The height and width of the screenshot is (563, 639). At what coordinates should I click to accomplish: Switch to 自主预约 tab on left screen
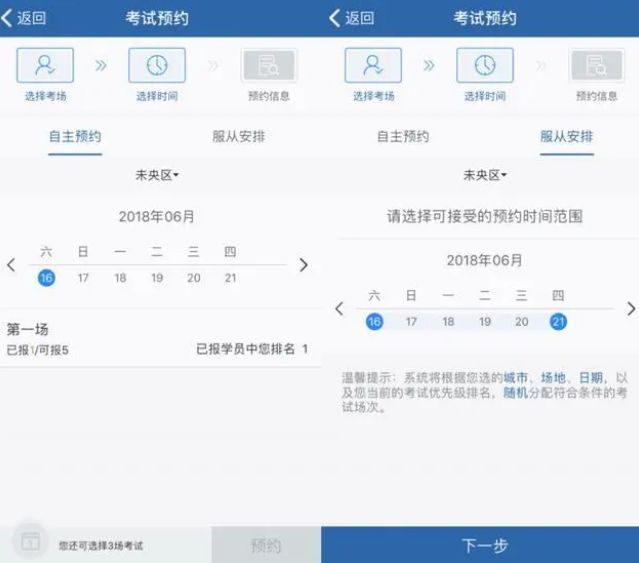(x=75, y=136)
